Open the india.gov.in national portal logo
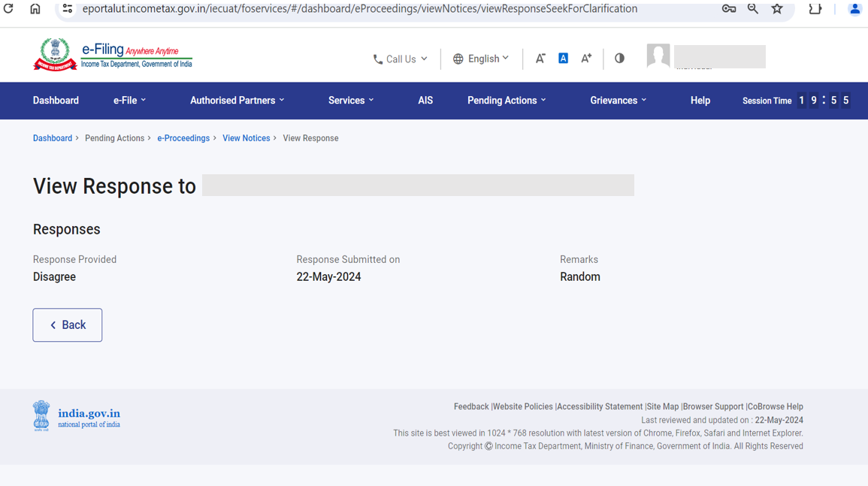This screenshot has width=868, height=486. click(x=77, y=416)
